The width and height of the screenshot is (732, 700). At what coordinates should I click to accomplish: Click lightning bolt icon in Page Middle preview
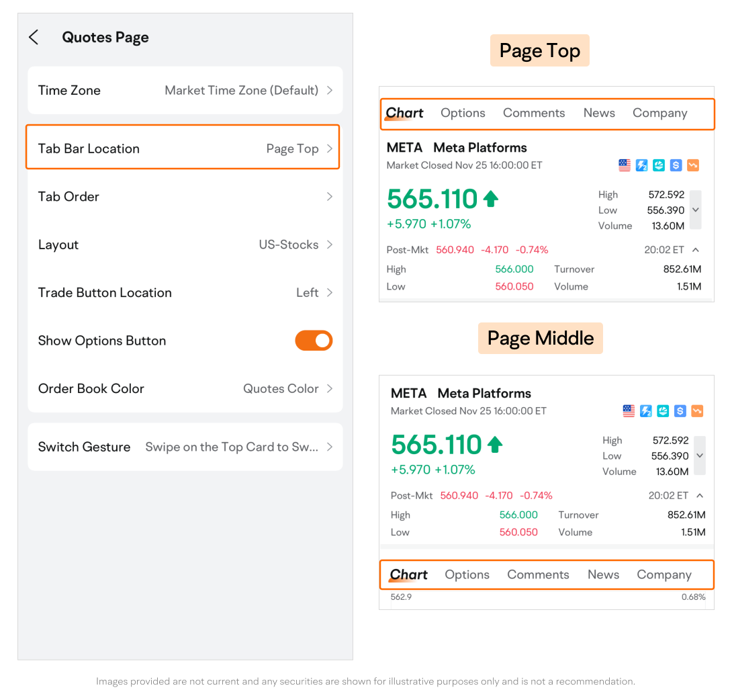coord(645,411)
